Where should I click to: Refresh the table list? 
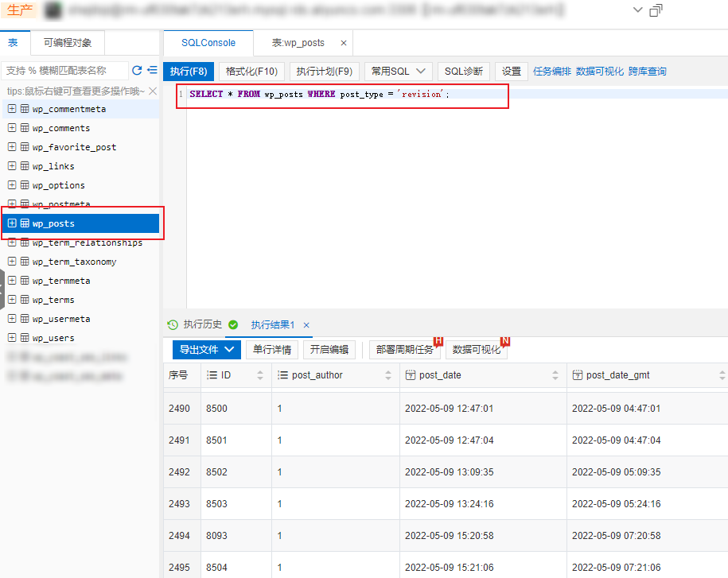coord(137,70)
